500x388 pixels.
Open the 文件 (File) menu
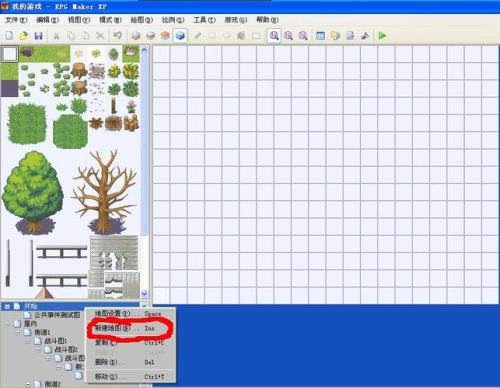16,20
